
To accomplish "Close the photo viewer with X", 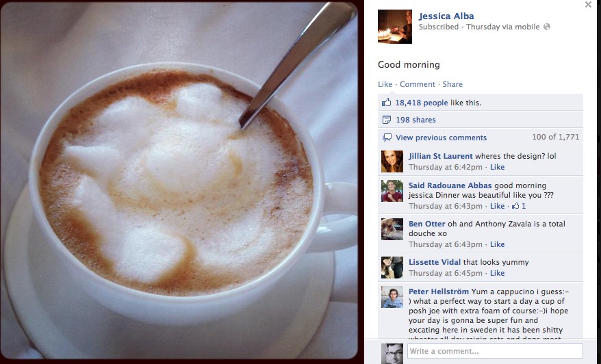I will (x=588, y=5).
